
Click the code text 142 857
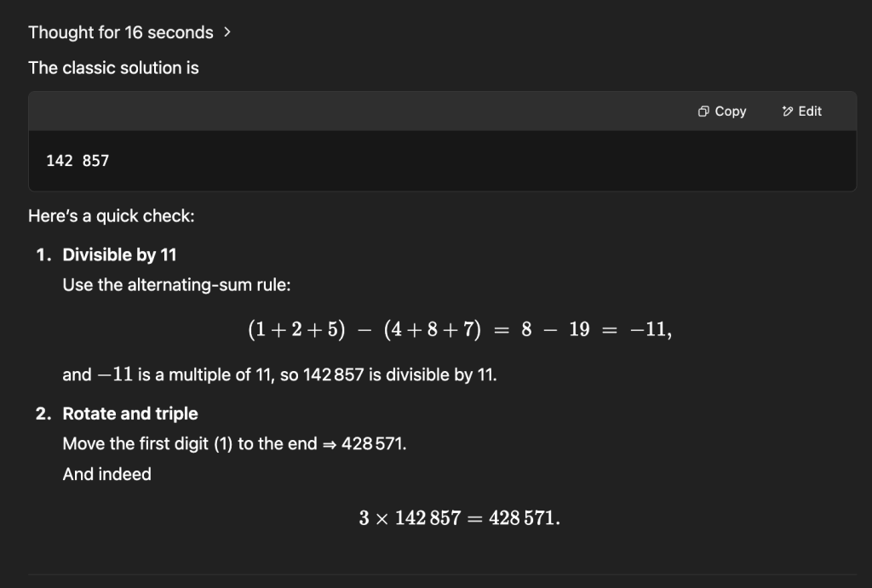[x=77, y=161]
